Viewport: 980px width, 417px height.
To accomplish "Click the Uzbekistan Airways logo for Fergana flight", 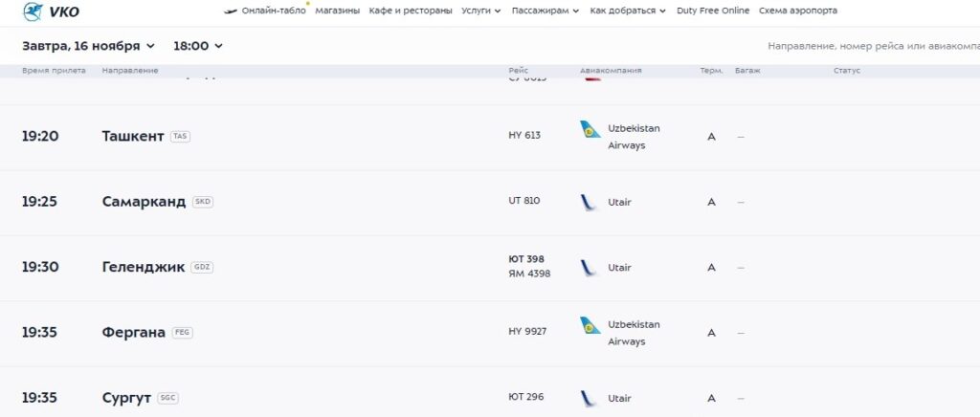I will pos(590,326).
